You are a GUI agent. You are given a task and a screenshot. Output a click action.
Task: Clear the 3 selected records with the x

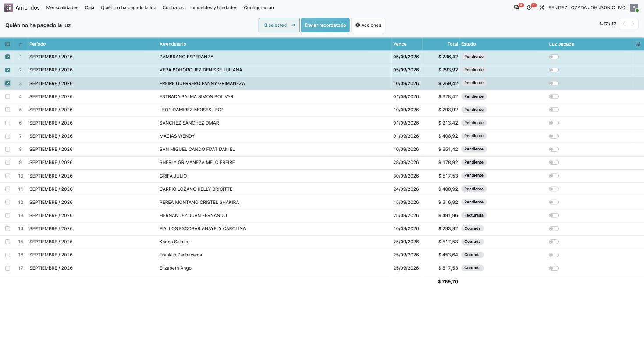point(294,25)
